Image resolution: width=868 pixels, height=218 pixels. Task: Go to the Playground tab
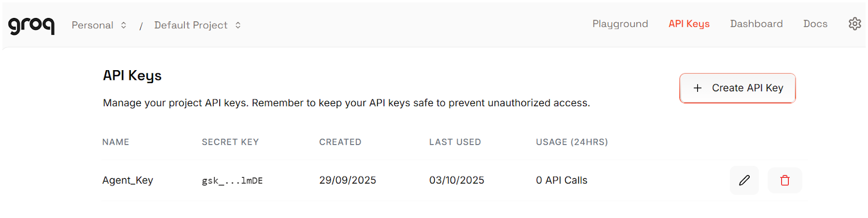[620, 24]
